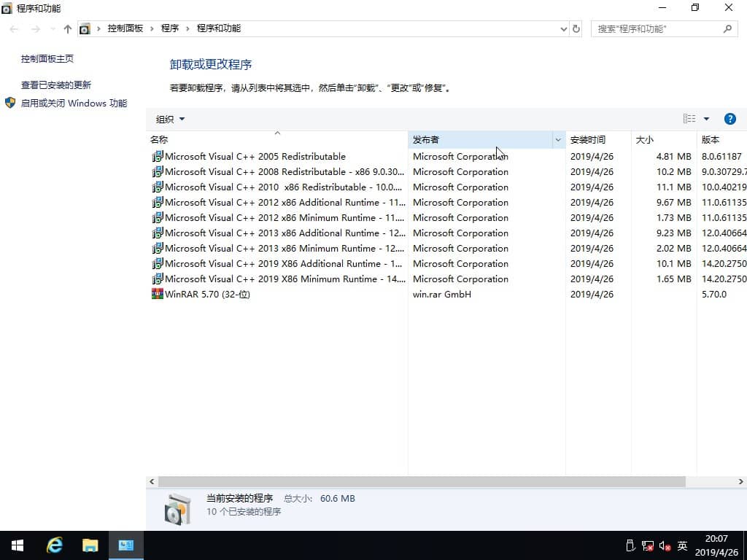Open the taskbar clock showing 20:07
Viewport: 747px width, 560px height.
(716, 545)
